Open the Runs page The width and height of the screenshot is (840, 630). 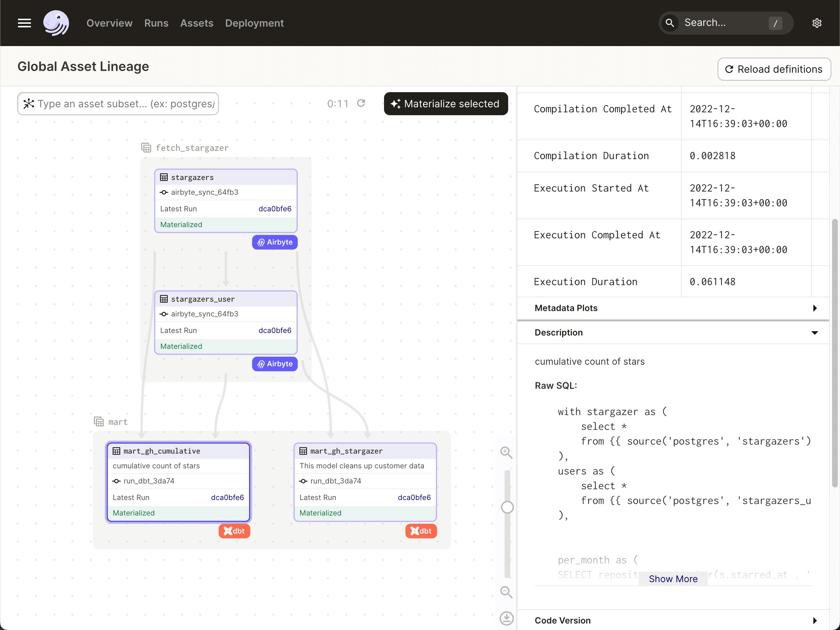[x=156, y=23]
